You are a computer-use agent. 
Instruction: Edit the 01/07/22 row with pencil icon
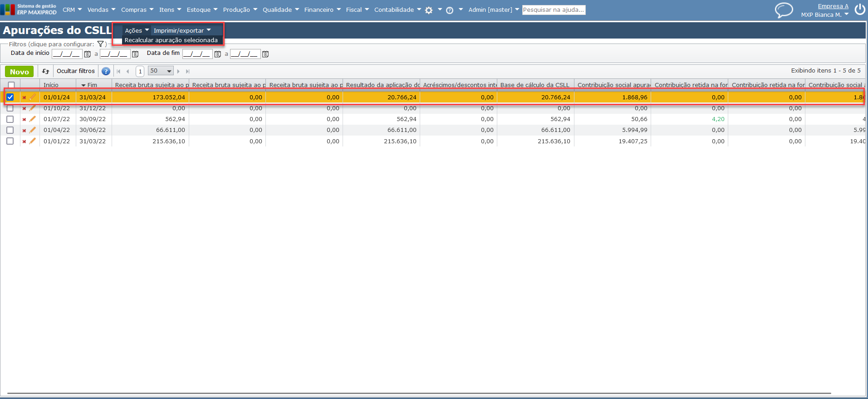[32, 119]
